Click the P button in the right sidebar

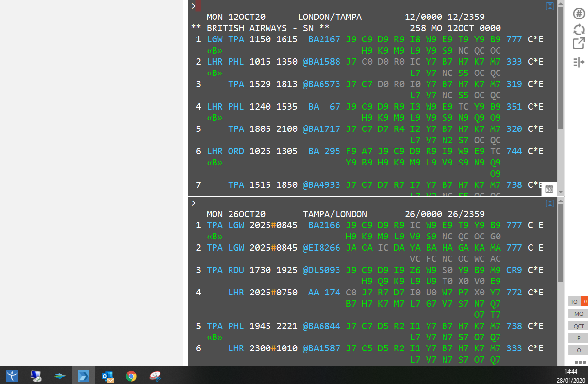(x=578, y=338)
